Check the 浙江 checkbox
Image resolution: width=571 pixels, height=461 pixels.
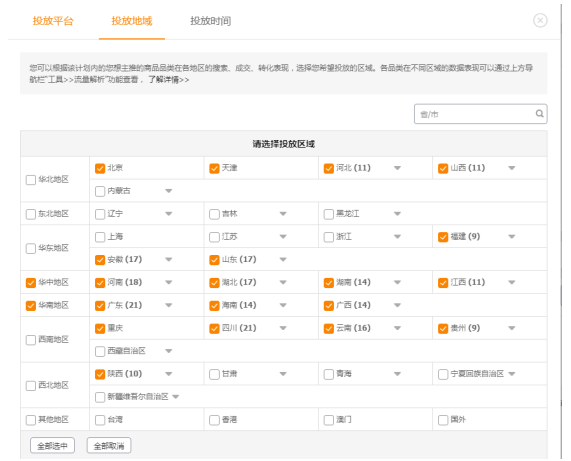tap(328, 237)
